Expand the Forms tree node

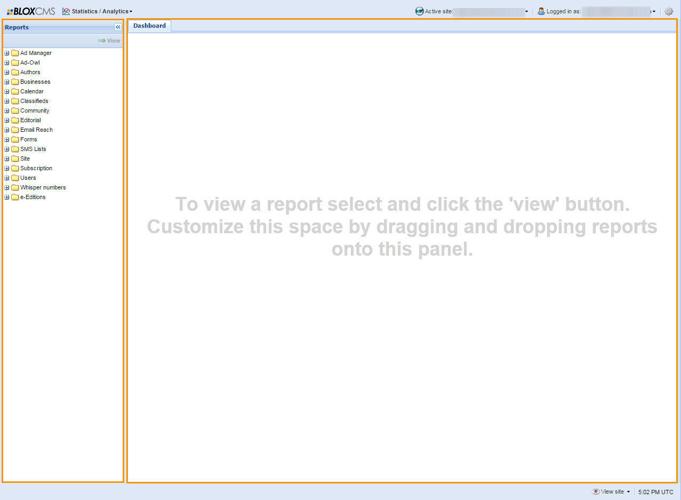7,139
